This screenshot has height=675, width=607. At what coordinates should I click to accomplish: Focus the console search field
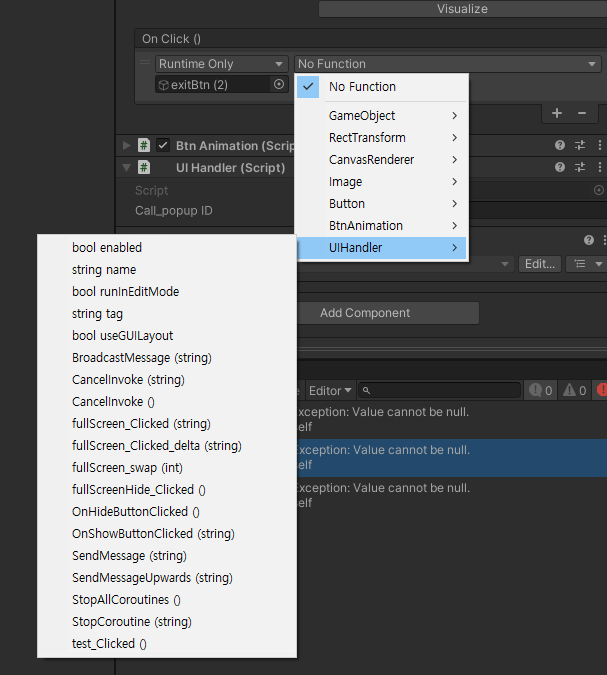pyautogui.click(x=440, y=390)
